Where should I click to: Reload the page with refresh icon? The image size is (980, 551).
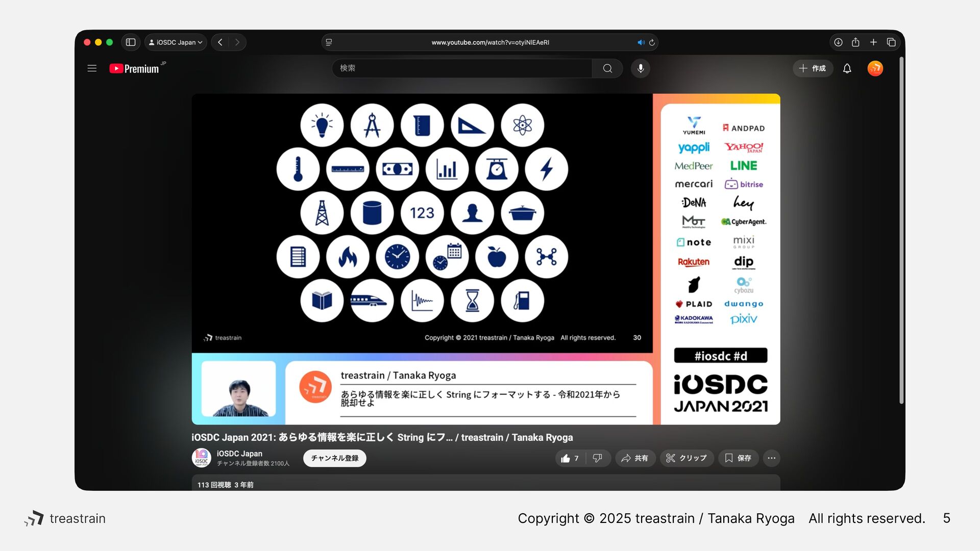pos(652,42)
